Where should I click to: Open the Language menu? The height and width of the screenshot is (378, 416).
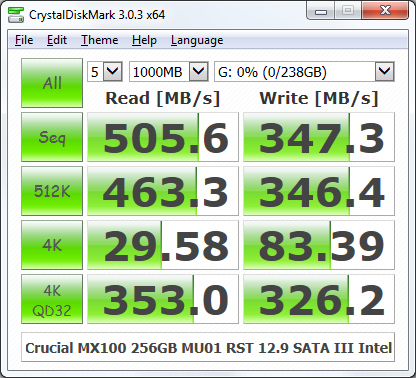click(x=197, y=40)
